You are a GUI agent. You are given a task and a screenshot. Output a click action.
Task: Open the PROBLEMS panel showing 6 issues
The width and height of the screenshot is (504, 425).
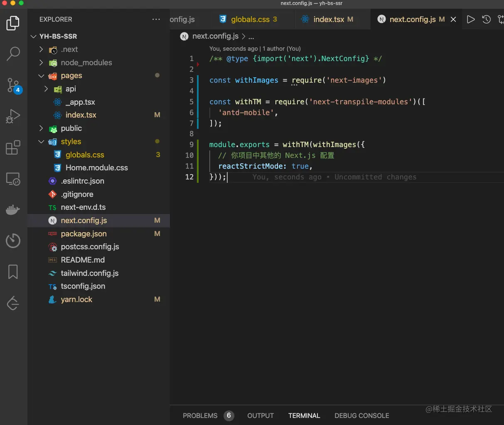click(x=200, y=415)
